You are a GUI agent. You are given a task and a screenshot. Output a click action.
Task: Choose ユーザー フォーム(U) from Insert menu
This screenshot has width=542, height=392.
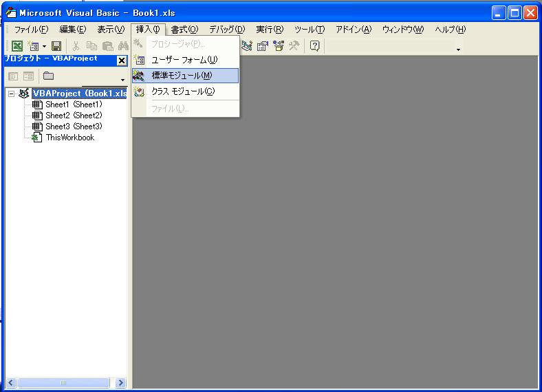click(x=186, y=60)
